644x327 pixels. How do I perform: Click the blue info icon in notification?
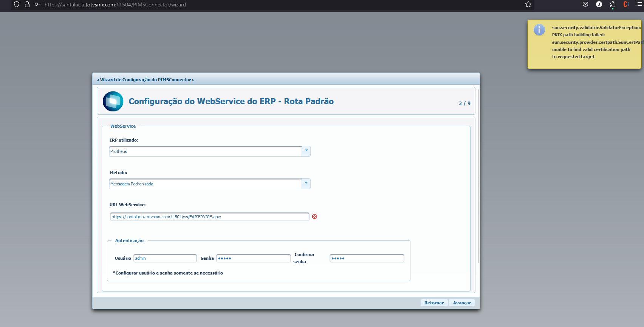pyautogui.click(x=539, y=29)
